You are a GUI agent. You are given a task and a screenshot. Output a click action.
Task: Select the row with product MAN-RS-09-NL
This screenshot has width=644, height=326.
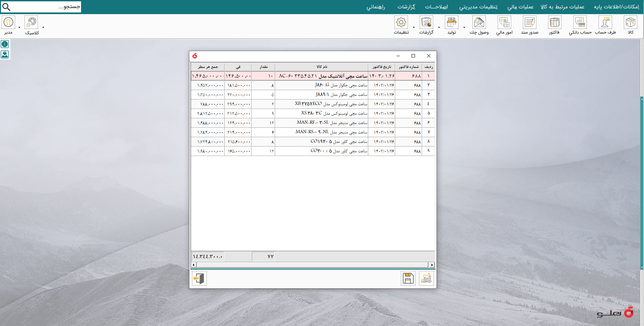click(x=313, y=132)
